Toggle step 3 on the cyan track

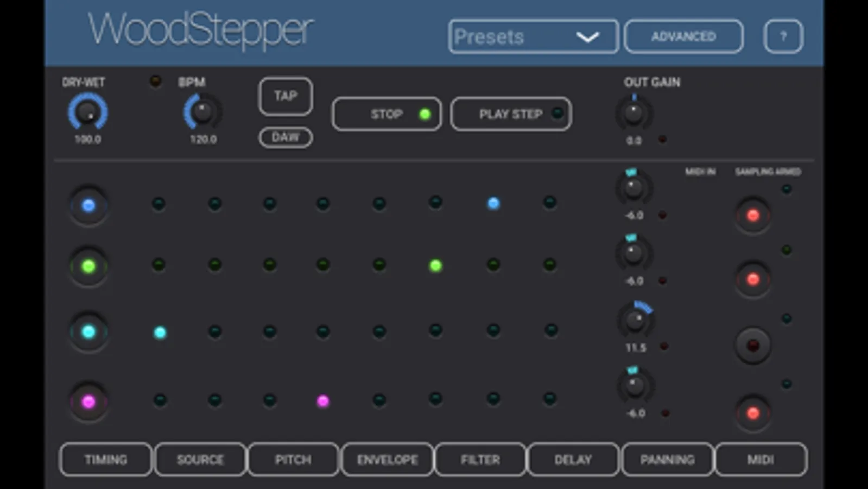[270, 331]
